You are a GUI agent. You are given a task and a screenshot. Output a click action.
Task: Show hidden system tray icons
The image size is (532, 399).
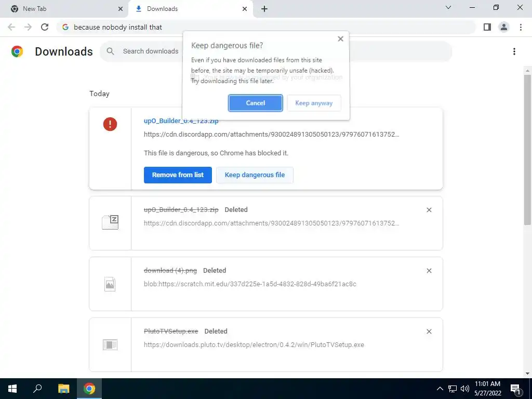point(440,389)
